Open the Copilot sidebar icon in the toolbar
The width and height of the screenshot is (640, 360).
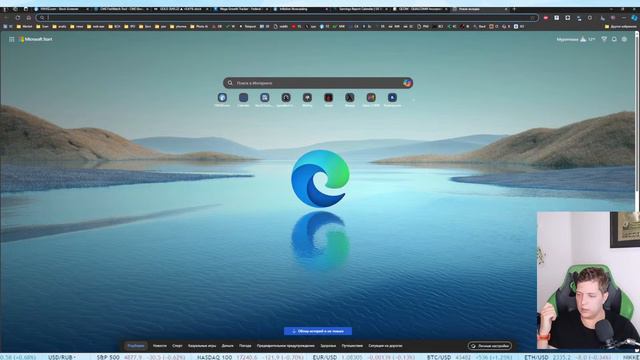(634, 18)
